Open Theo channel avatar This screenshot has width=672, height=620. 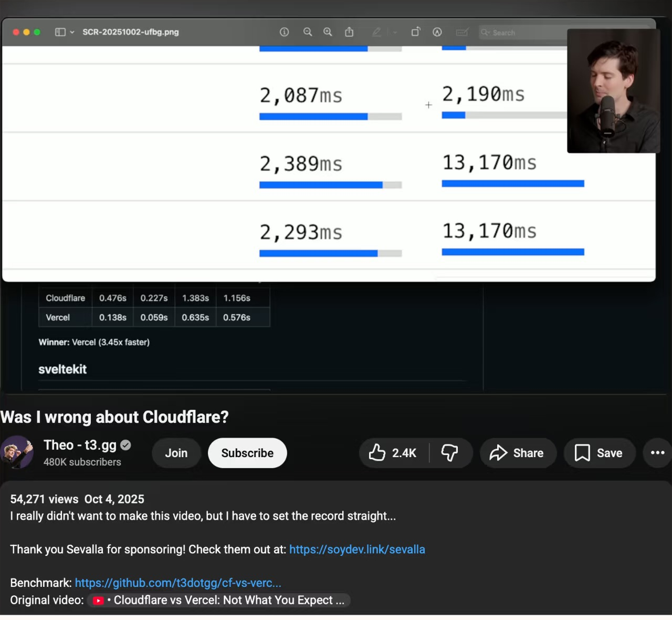17,452
